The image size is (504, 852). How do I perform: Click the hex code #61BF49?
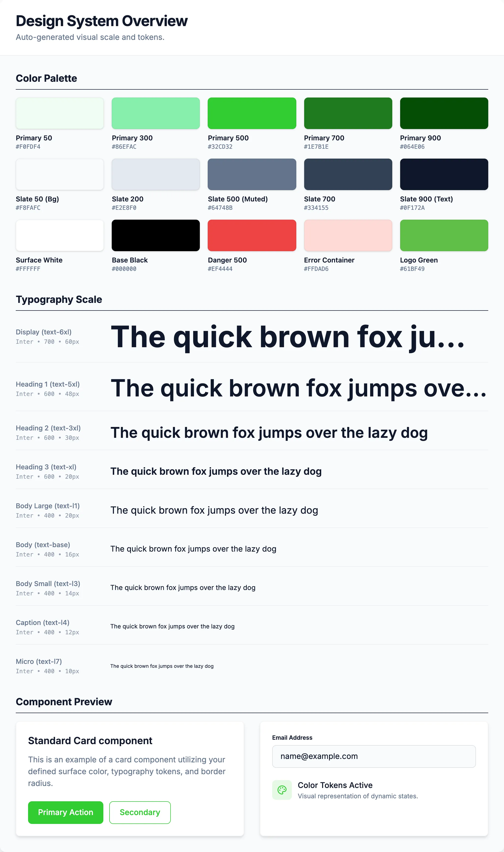412,269
